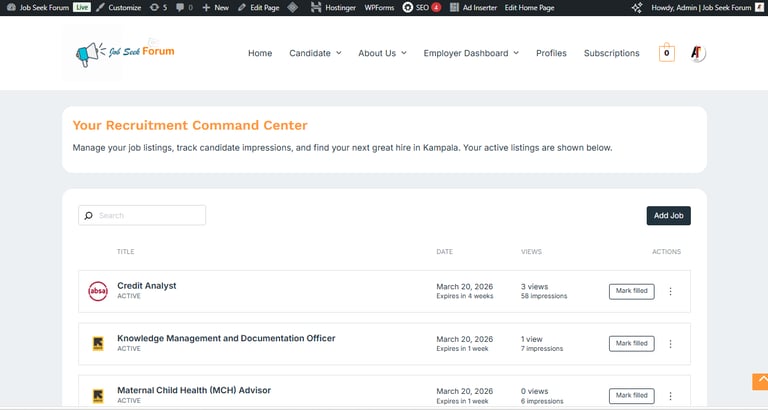Open Subscriptions in the navigation

tap(611, 53)
